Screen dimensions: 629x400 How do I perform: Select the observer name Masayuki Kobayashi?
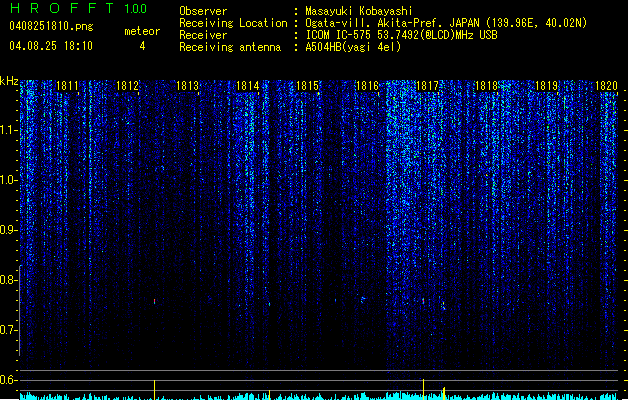359,11
